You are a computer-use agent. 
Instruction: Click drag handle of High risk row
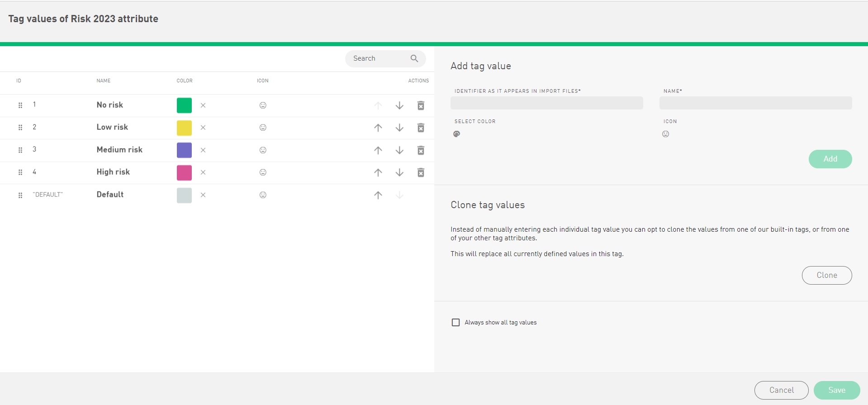click(20, 172)
